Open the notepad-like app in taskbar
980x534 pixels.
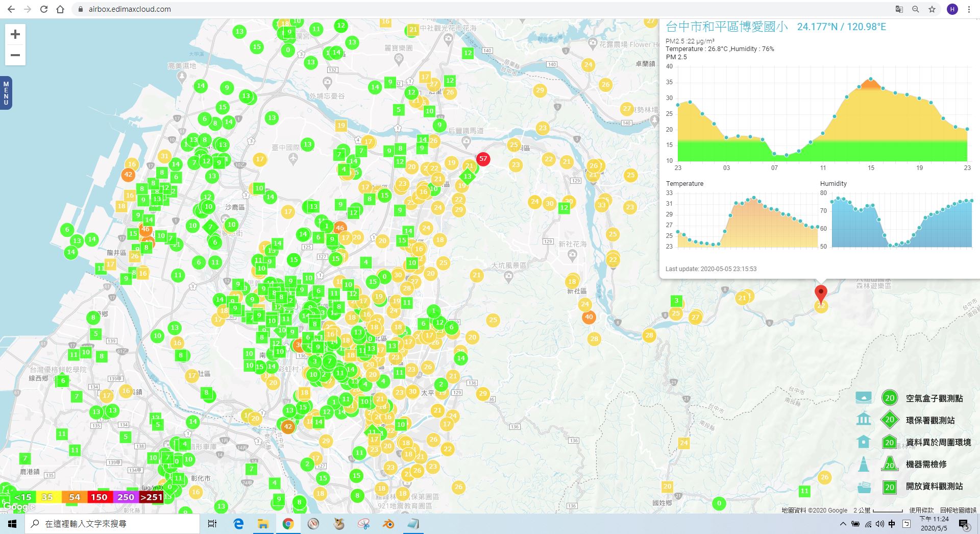pyautogui.click(x=413, y=524)
